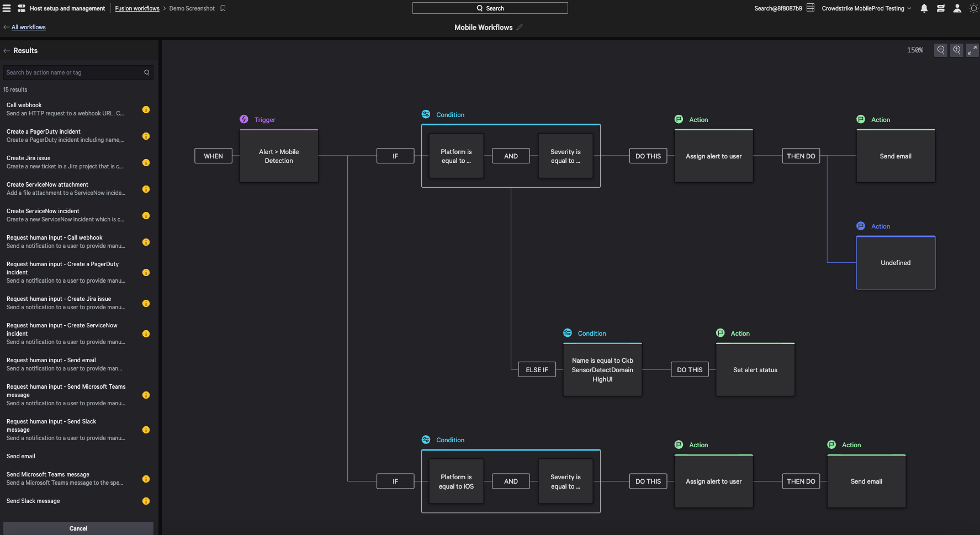Focus the top Search bar
Image resolution: width=980 pixels, height=535 pixels.
490,8
